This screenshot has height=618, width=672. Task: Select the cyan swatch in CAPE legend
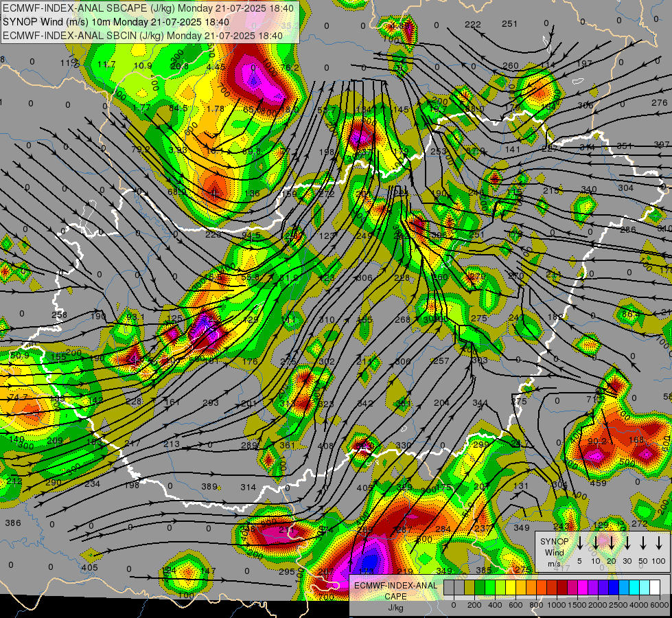tap(634, 587)
